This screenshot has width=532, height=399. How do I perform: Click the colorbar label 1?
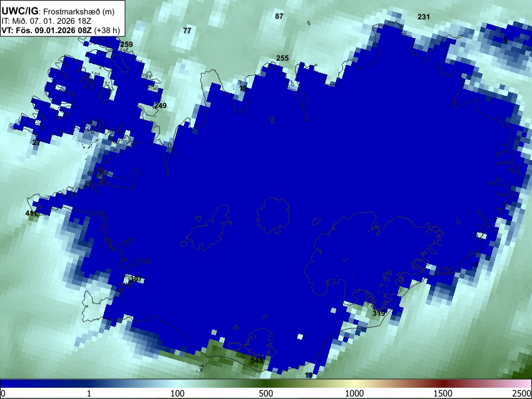(89, 393)
